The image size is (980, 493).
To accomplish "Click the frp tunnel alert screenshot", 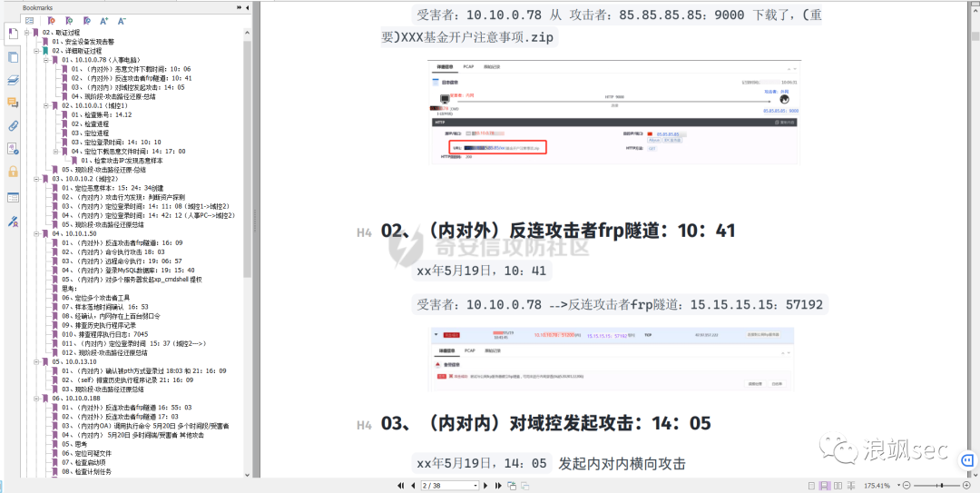I will click(x=612, y=360).
